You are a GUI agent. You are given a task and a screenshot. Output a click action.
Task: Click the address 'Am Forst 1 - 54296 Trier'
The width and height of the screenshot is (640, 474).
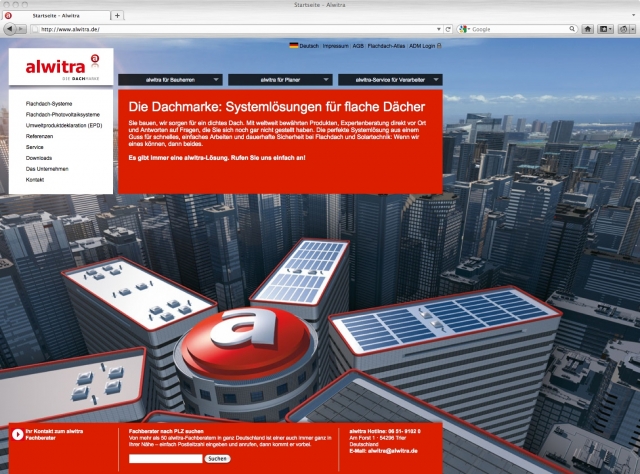378,438
